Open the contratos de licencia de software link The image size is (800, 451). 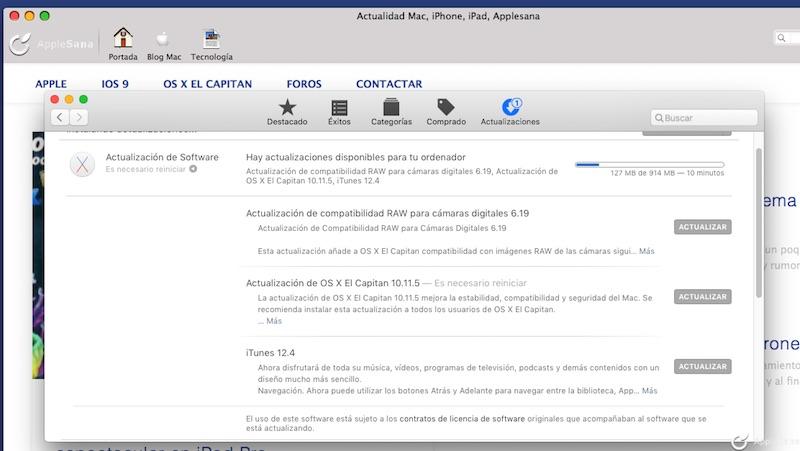coord(462,419)
